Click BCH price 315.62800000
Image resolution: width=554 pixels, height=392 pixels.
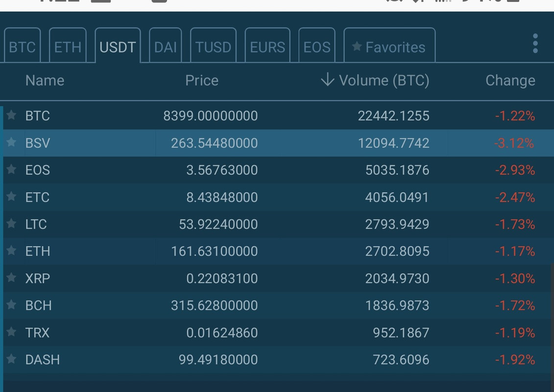[x=215, y=305]
